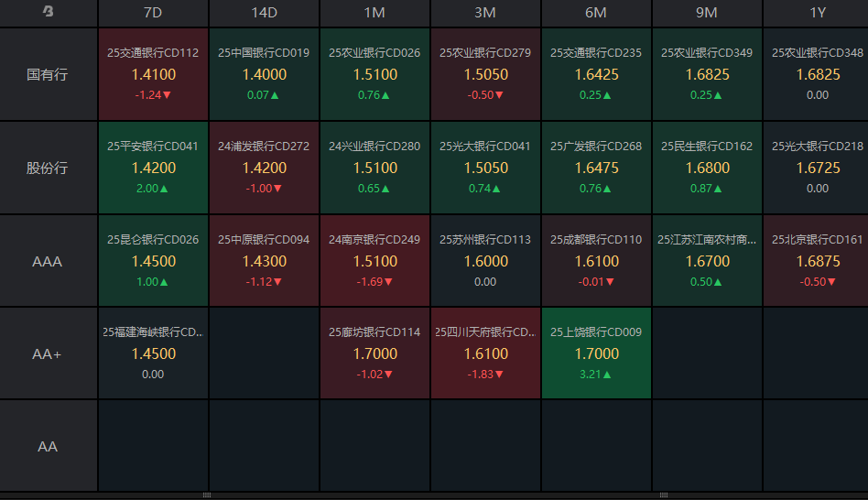Select the 3M maturity column header
The width and height of the screenshot is (868, 500).
(x=485, y=13)
